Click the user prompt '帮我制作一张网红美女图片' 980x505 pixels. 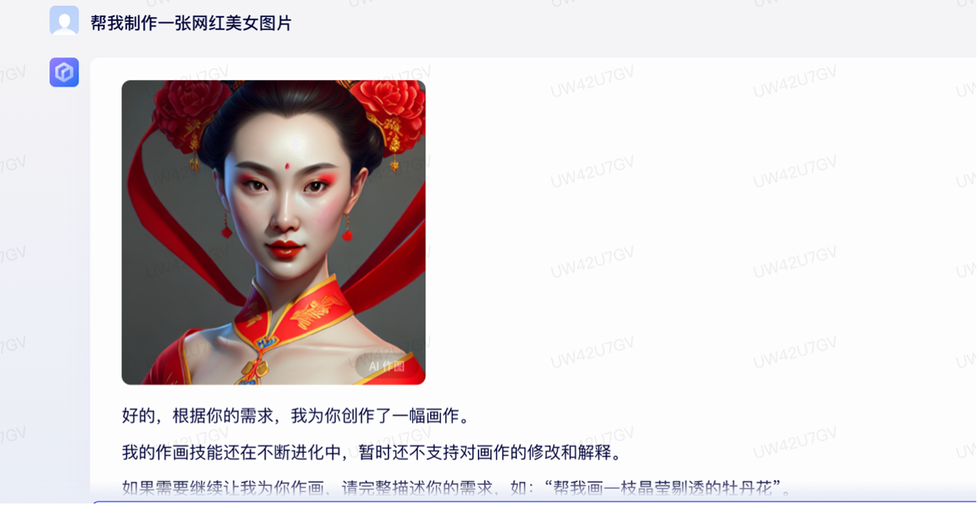pyautogui.click(x=192, y=23)
